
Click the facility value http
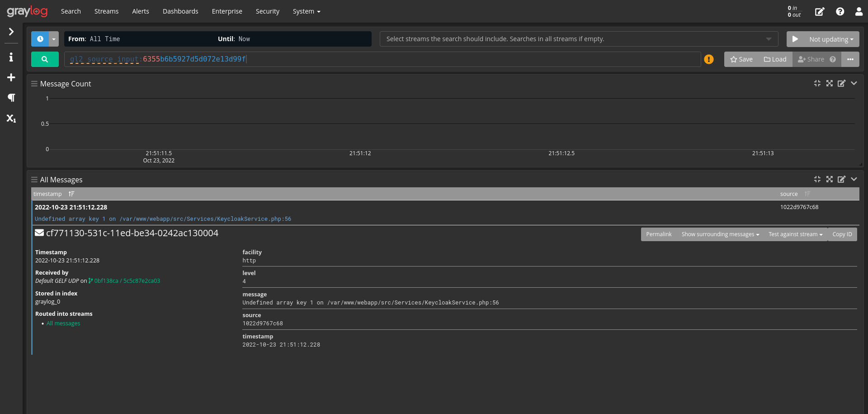[x=249, y=261]
